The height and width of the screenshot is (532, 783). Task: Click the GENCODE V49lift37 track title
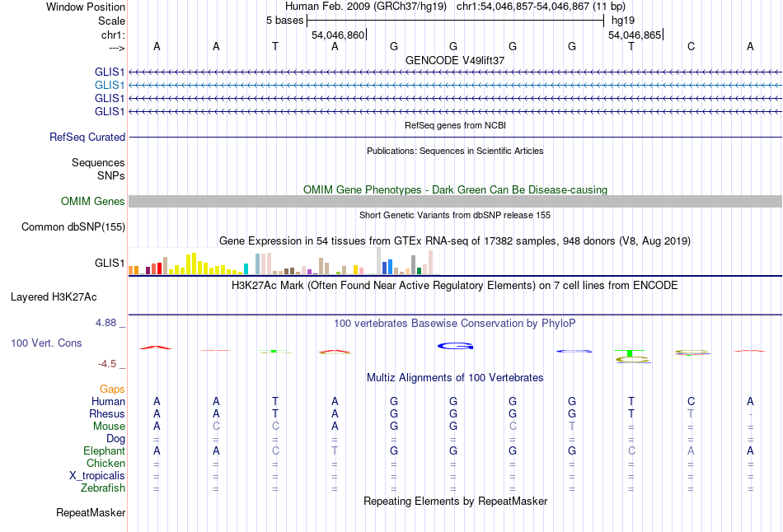pos(455,60)
